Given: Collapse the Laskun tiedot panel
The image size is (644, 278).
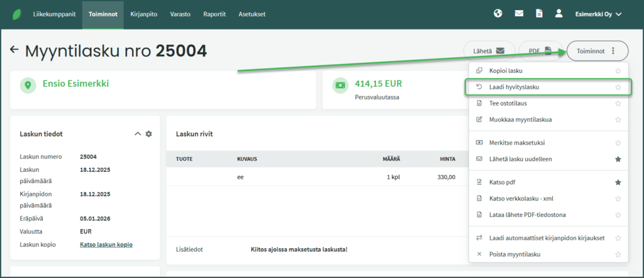Looking at the screenshot, I should (x=138, y=134).
